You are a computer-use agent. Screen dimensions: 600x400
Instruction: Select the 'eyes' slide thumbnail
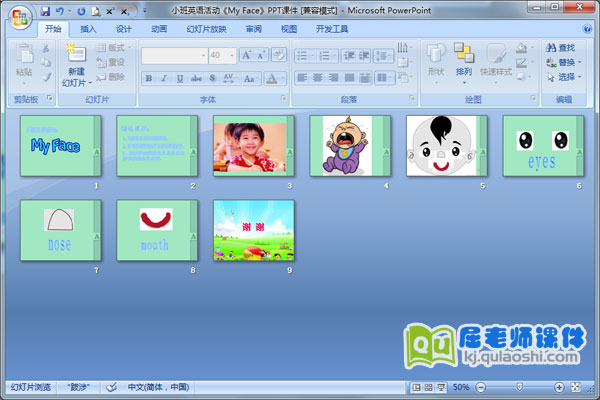coord(541,146)
